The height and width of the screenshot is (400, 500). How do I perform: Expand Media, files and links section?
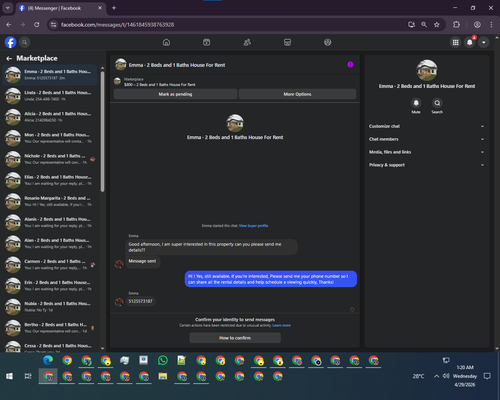click(426, 152)
